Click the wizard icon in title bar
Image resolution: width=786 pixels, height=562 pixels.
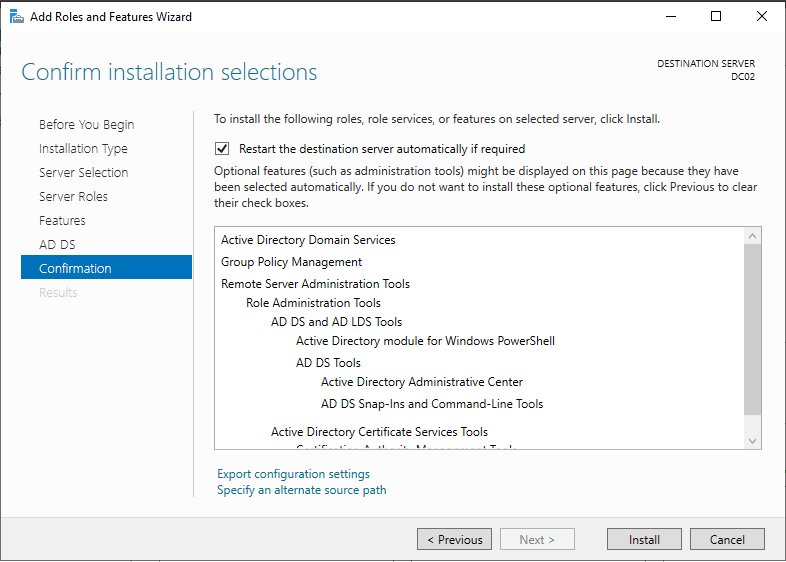pyautogui.click(x=17, y=17)
